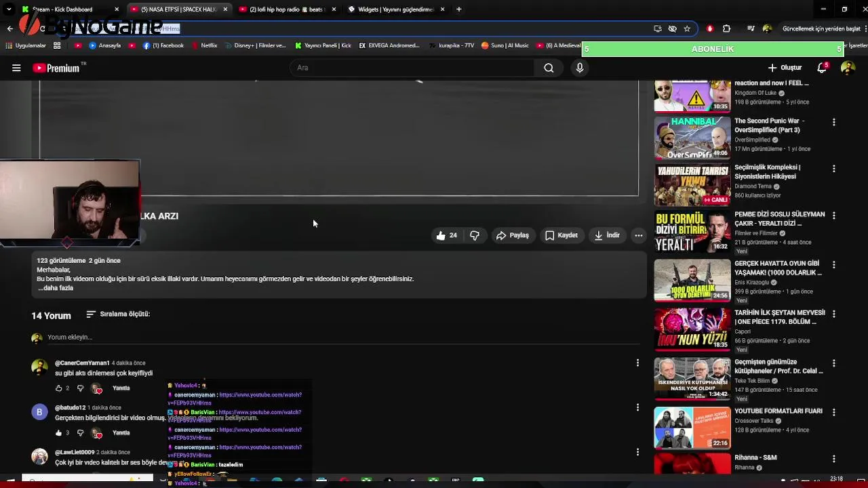Open menu for The Second Punic War video
The image size is (868, 488).
[834, 123]
